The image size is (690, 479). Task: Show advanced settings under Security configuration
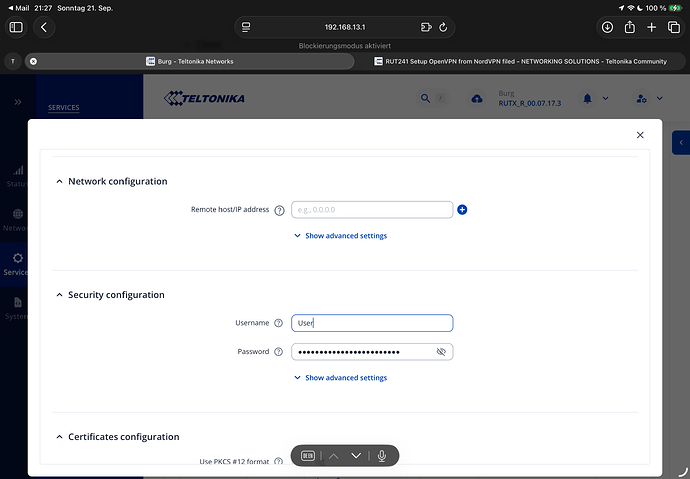tap(340, 378)
